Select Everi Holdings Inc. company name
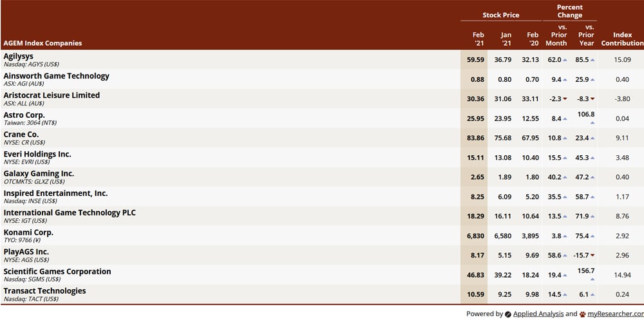The width and height of the screenshot is (644, 322). (x=37, y=154)
